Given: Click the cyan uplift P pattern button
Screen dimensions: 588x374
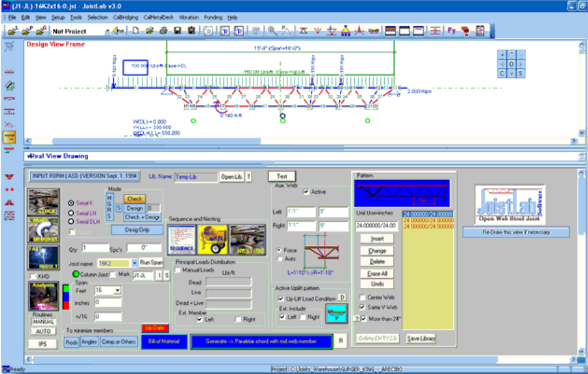Looking at the screenshot, I should [336, 313].
